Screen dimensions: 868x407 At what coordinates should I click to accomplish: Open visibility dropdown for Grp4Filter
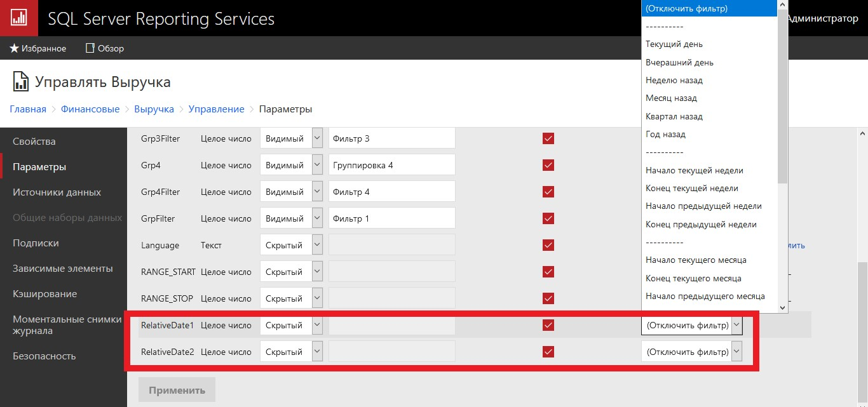(x=292, y=192)
